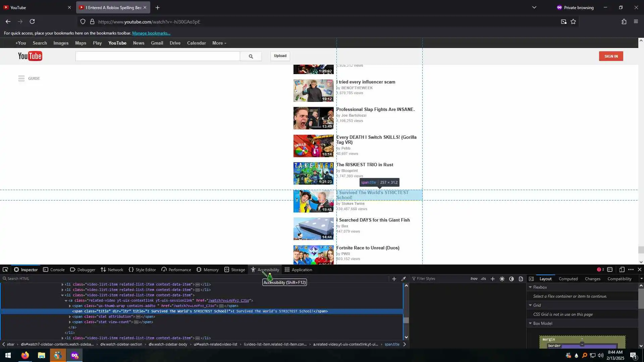Open the Computed styles tab

[568, 279]
